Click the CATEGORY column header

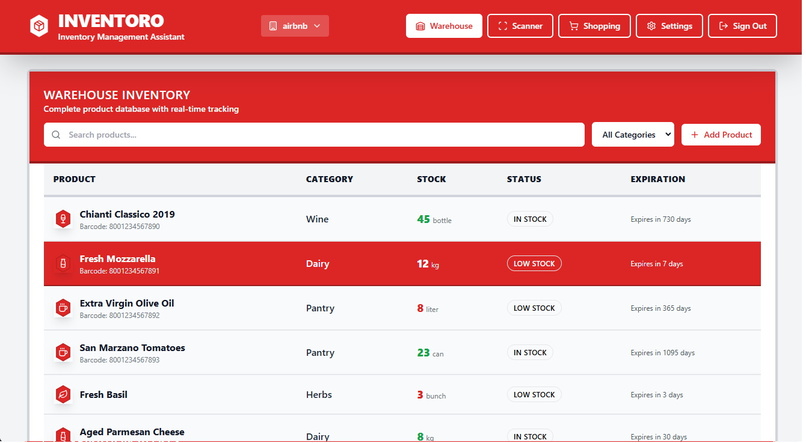click(x=329, y=179)
